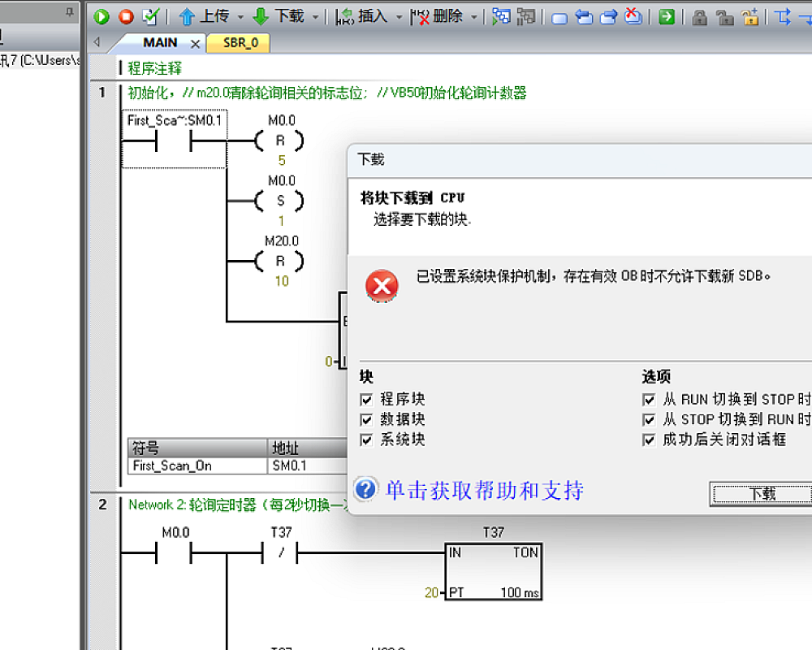The image size is (812, 650).
Task: Click the compile checkmark icon
Action: (150, 17)
